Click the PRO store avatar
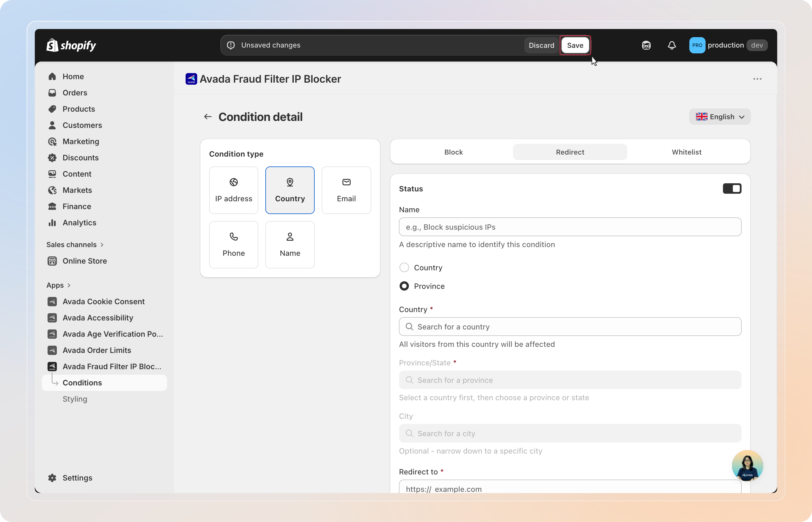Viewport: 812px width, 522px height. [x=697, y=45]
